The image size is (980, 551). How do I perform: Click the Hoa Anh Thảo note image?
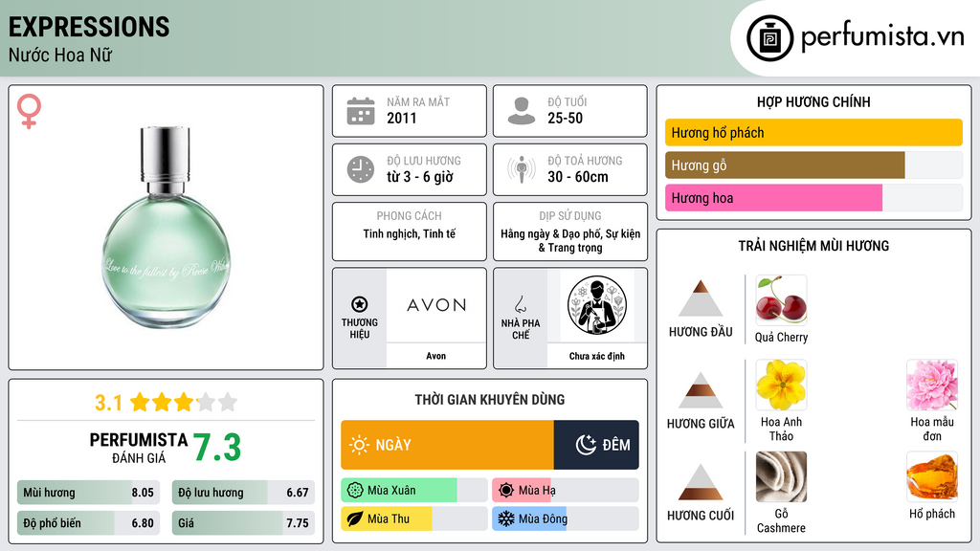[781, 386]
